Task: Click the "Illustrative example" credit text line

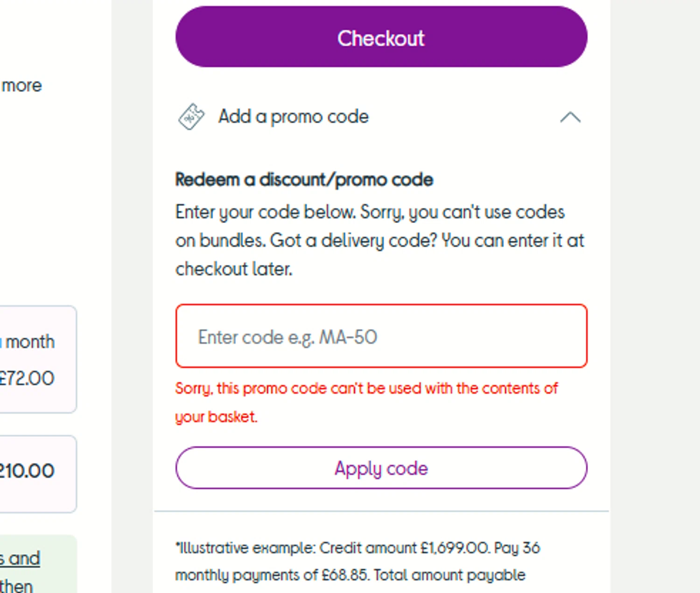Action: coord(357,548)
